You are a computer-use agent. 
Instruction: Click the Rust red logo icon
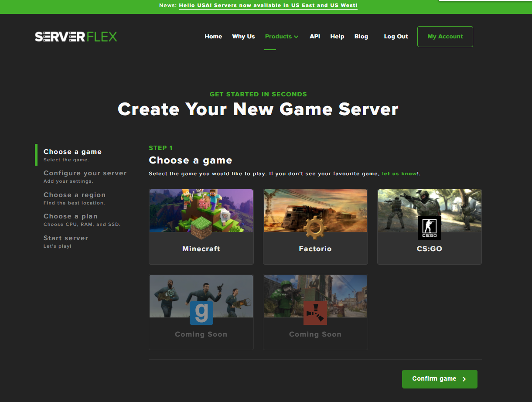point(315,313)
